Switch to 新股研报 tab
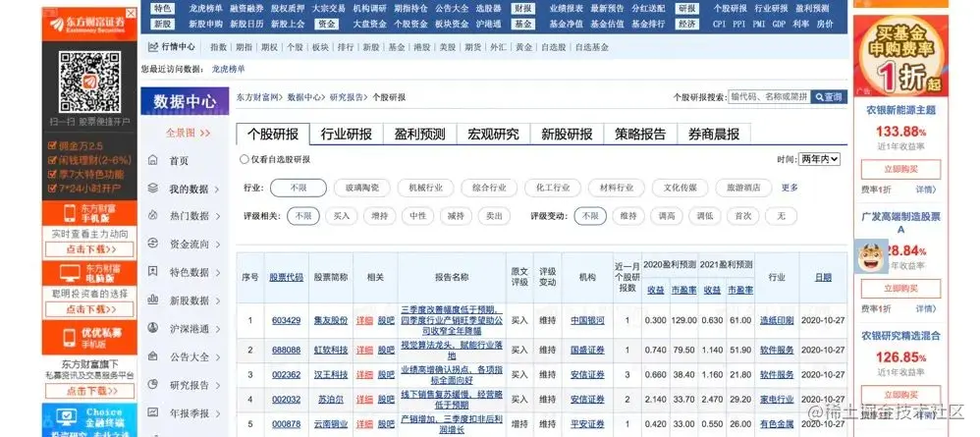 point(567,134)
